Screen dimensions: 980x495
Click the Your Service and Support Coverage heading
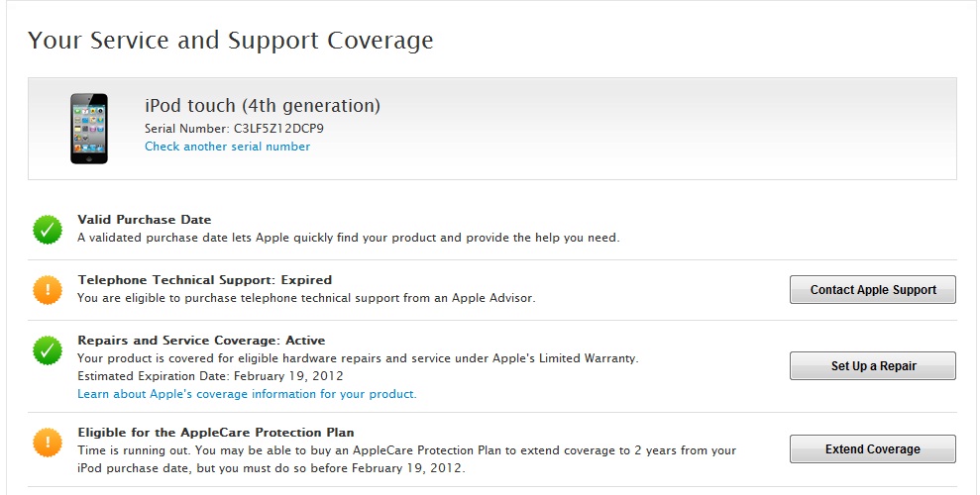231,41
